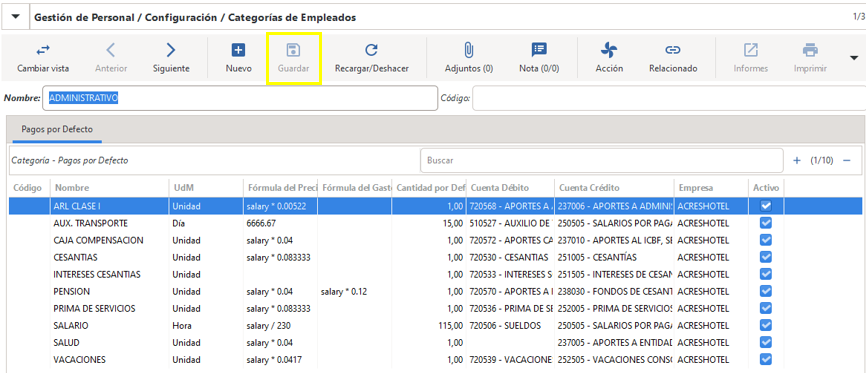Screen dimensions: 866x373
Task: Click the Nombre input field
Action: 240,98
